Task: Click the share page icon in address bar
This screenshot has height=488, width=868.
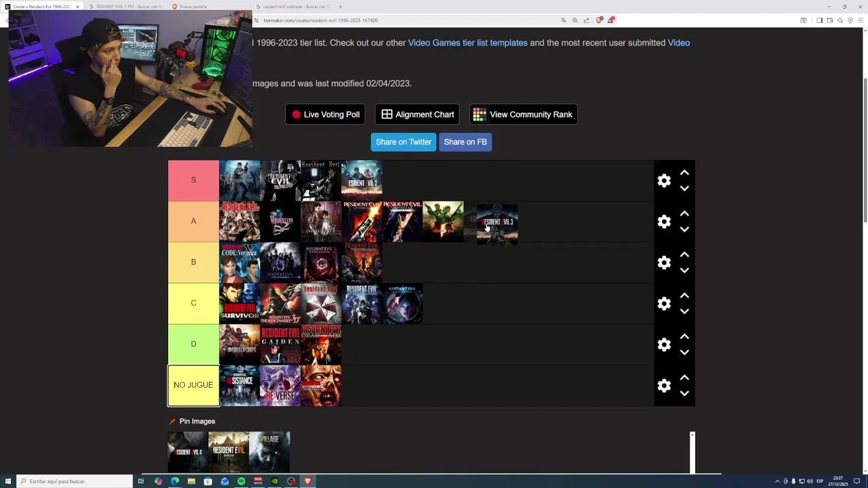Action: click(587, 20)
